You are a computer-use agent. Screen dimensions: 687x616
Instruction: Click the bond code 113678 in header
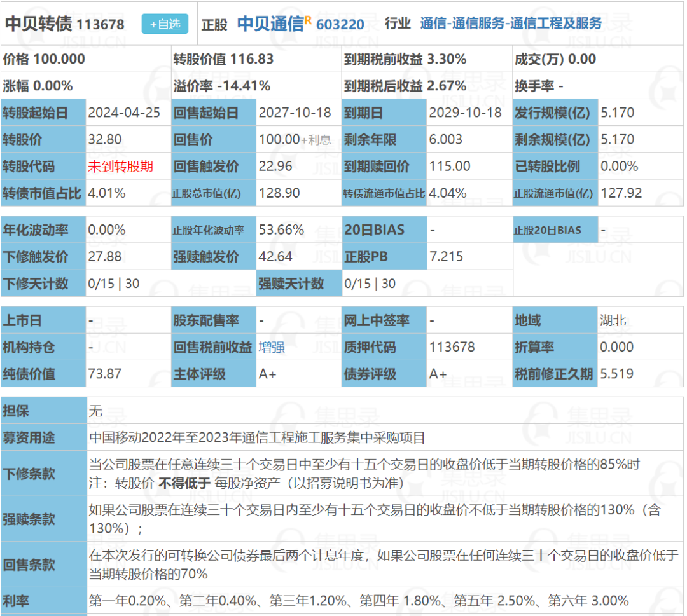[101, 25]
